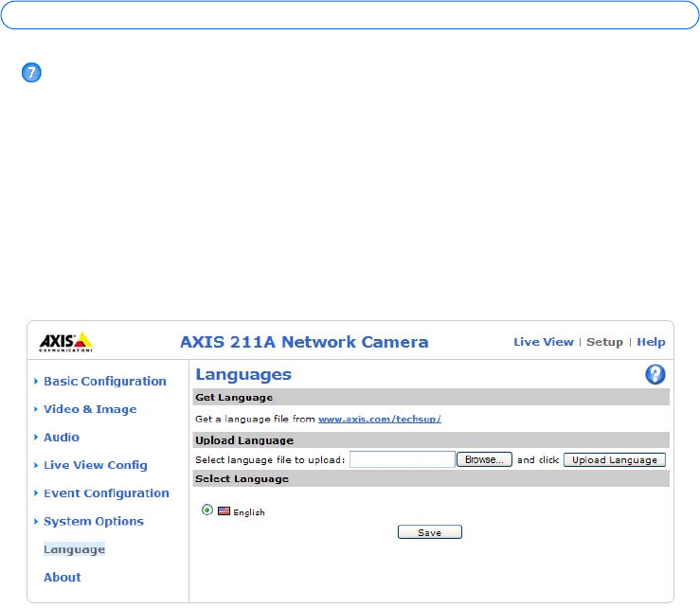The width and height of the screenshot is (700, 609).
Task: Expand the Live View Config section
Action: (x=95, y=465)
